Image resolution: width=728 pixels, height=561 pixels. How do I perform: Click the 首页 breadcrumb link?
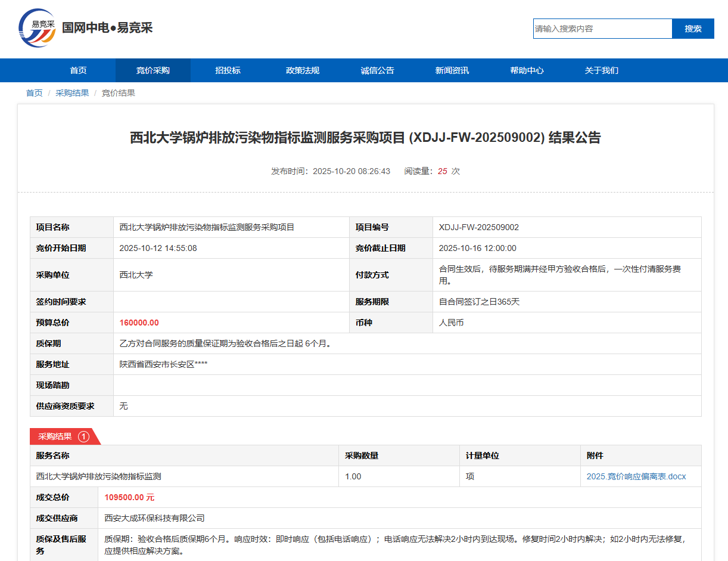[34, 93]
